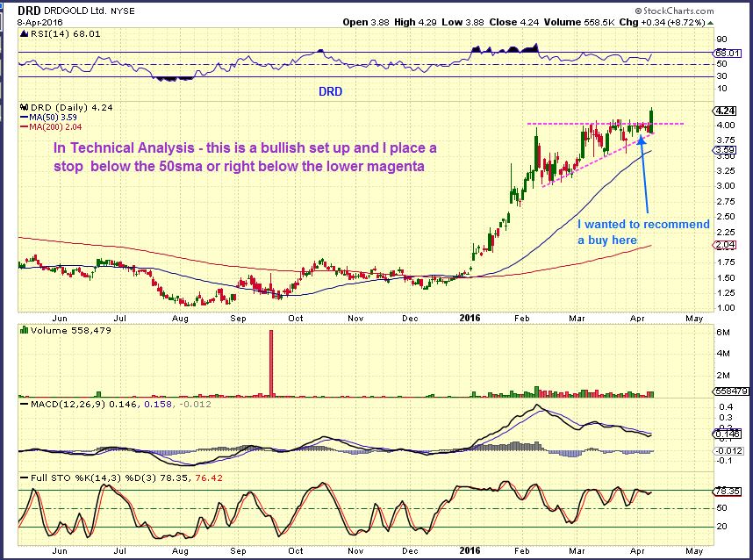
Task: Click the DRDGOLD Ltd. company name
Action: (75, 11)
